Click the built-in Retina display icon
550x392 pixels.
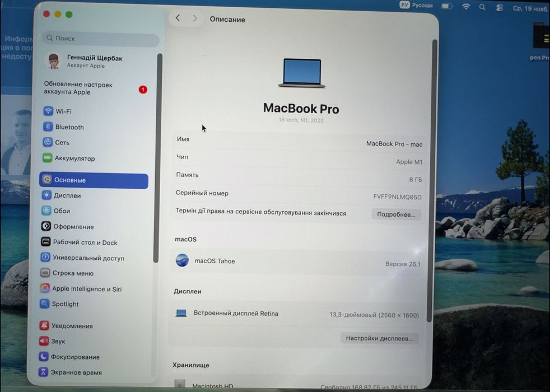181,313
